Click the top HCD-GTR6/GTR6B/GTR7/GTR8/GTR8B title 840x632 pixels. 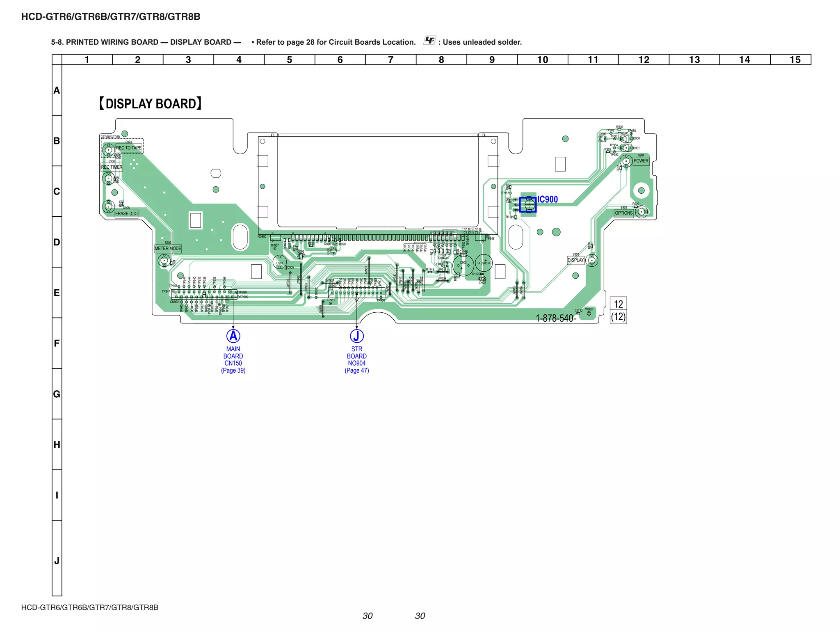(111, 17)
